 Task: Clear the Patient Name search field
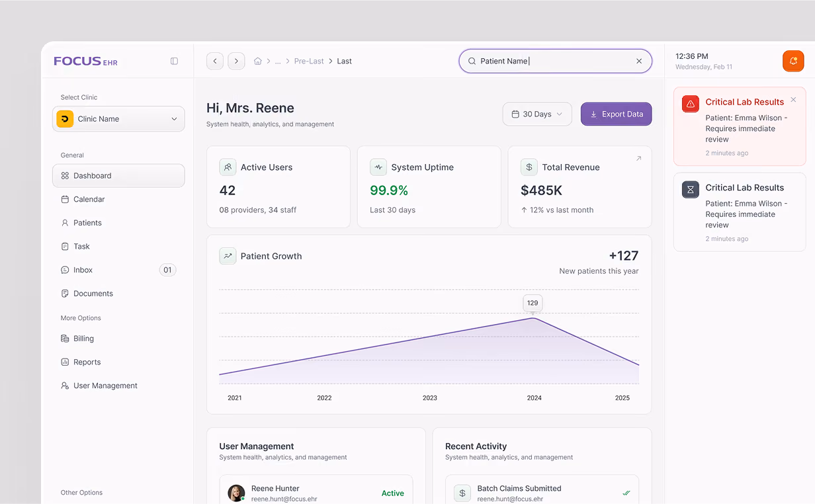point(639,61)
